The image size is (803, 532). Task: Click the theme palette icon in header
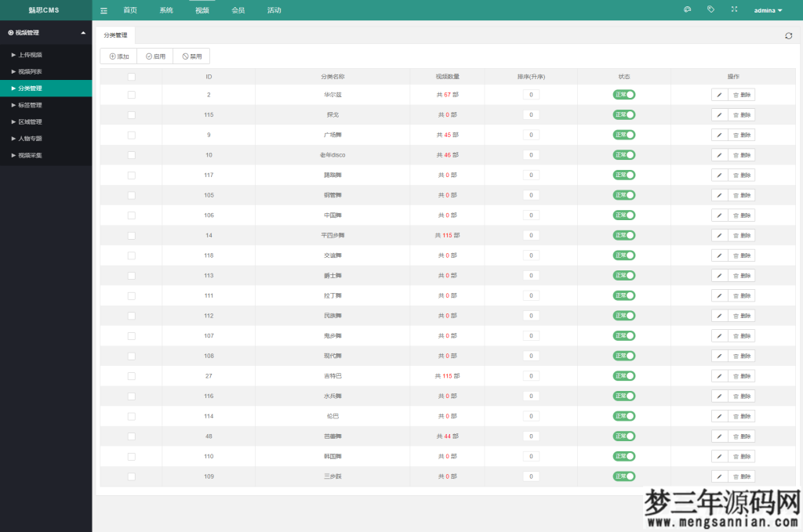point(688,9)
